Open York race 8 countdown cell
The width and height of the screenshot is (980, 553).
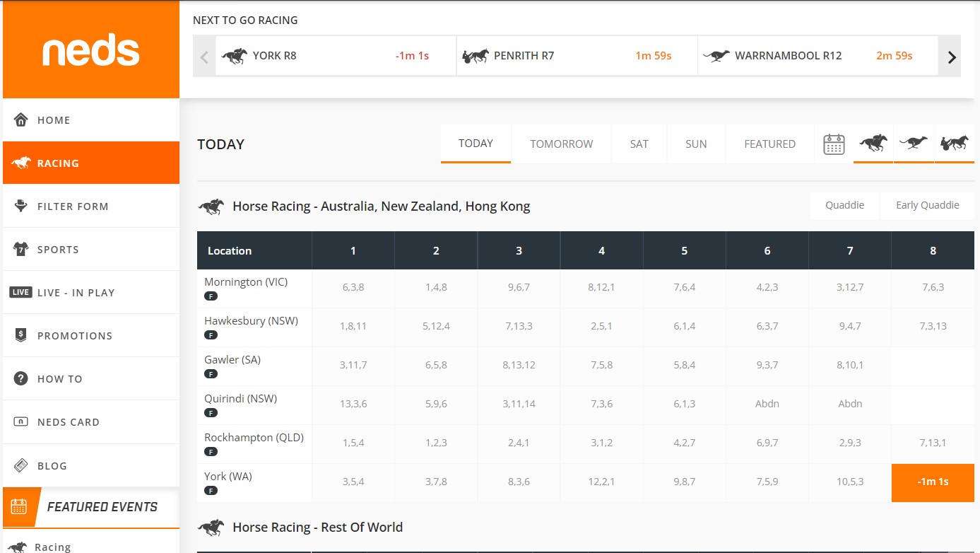click(933, 482)
